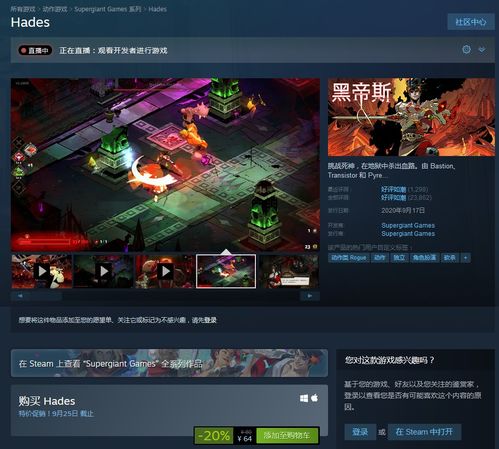Open the broadcast settings gear icon

point(466,50)
